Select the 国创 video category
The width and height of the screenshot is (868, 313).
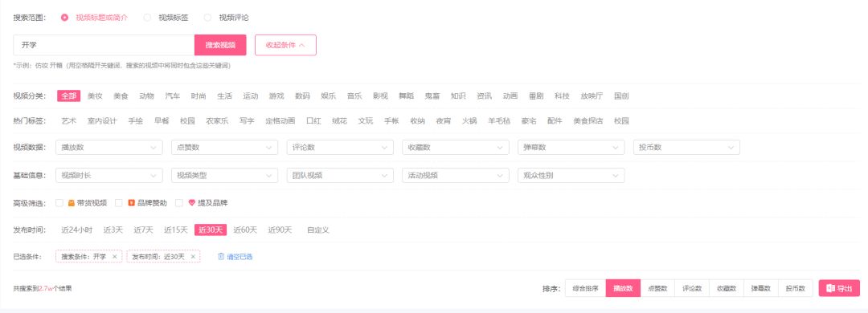621,96
